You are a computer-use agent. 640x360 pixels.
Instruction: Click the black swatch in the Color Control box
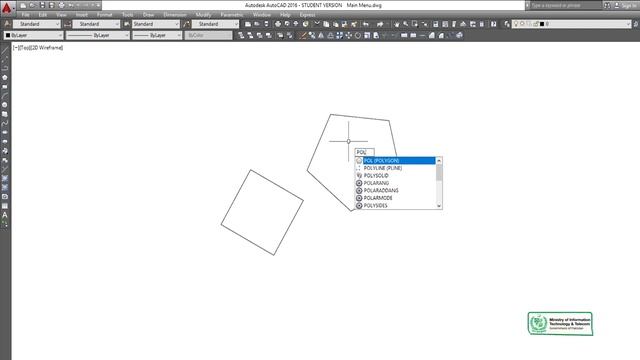[8, 36]
